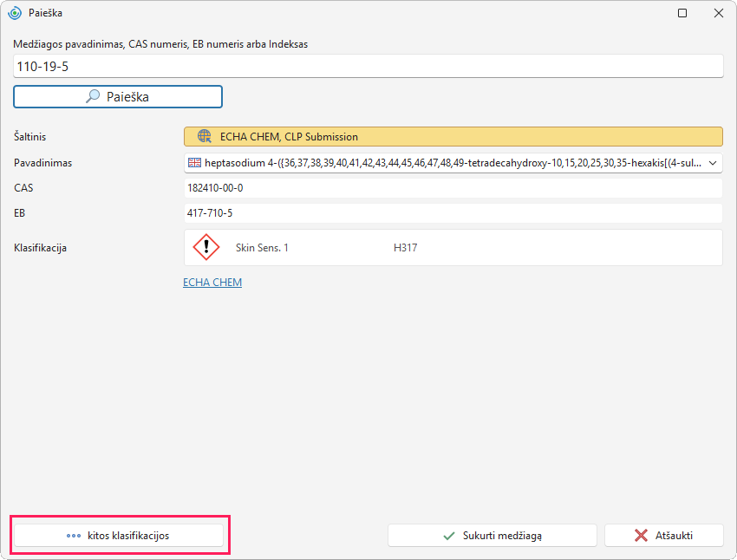Close the Paieška dialog window
737x560 pixels.
click(719, 13)
